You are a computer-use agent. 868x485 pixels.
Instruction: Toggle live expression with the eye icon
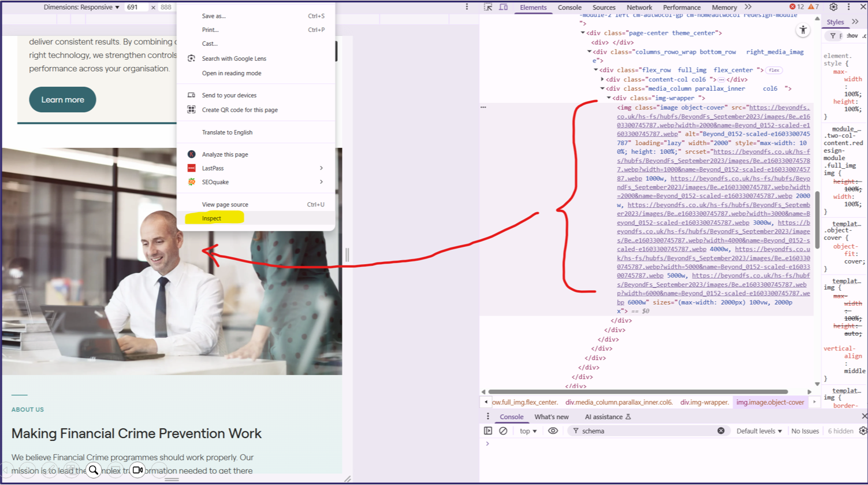[553, 431]
